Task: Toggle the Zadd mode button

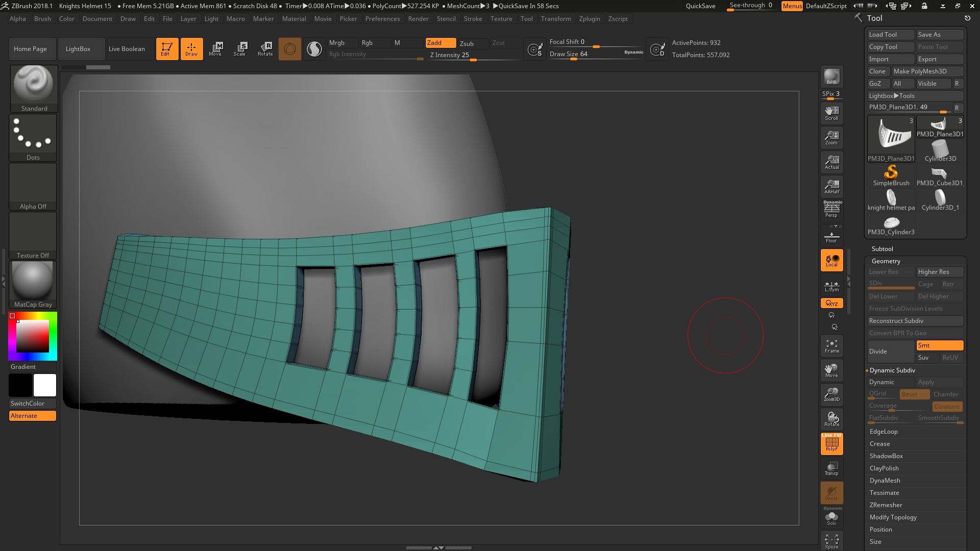Action: point(440,43)
